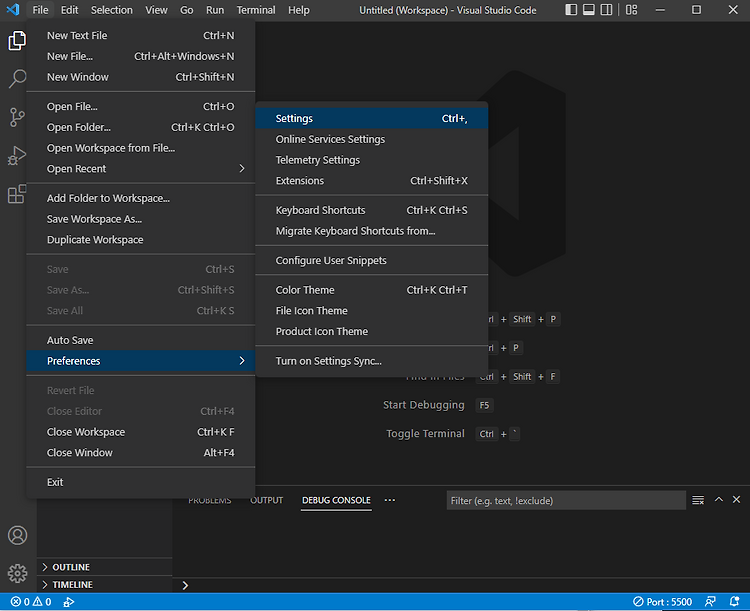The width and height of the screenshot is (750, 611).
Task: Click the Port : 5500 status item
Action: [x=662, y=601]
